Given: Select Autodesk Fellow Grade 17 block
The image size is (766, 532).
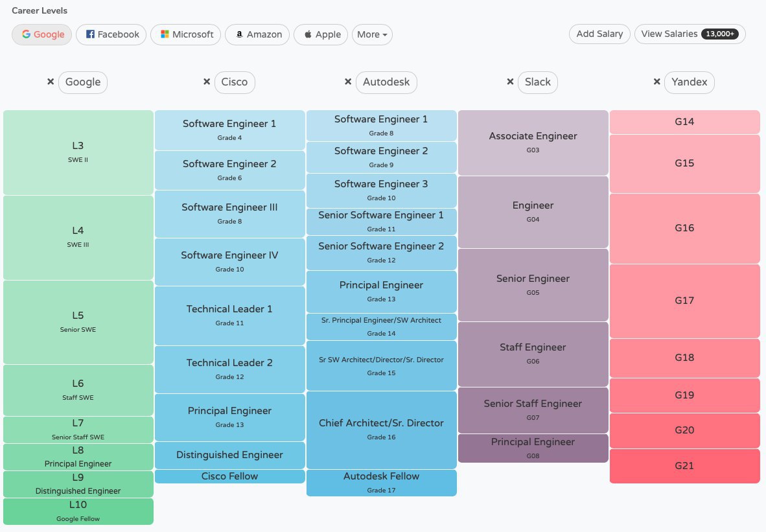Looking at the screenshot, I should click(x=382, y=483).
